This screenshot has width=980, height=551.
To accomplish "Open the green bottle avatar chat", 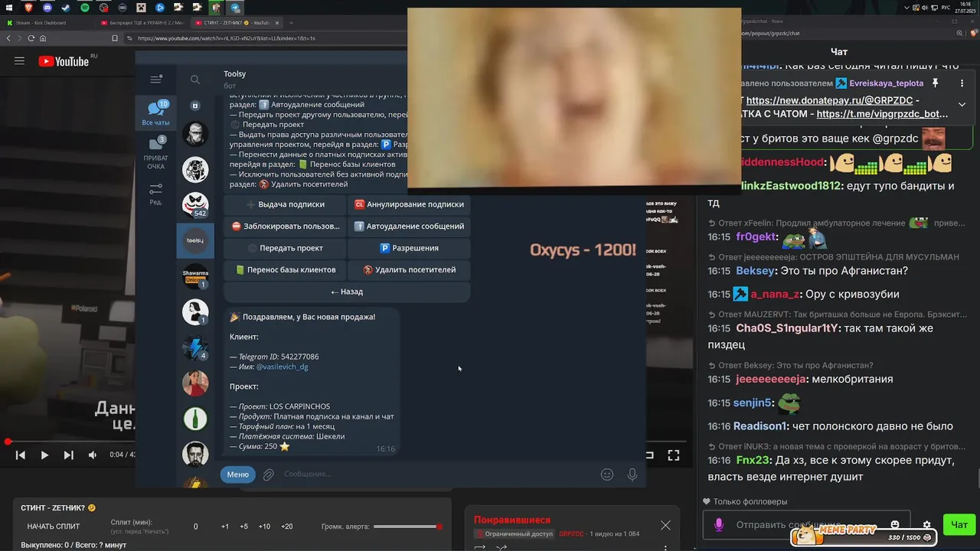I will point(195,419).
